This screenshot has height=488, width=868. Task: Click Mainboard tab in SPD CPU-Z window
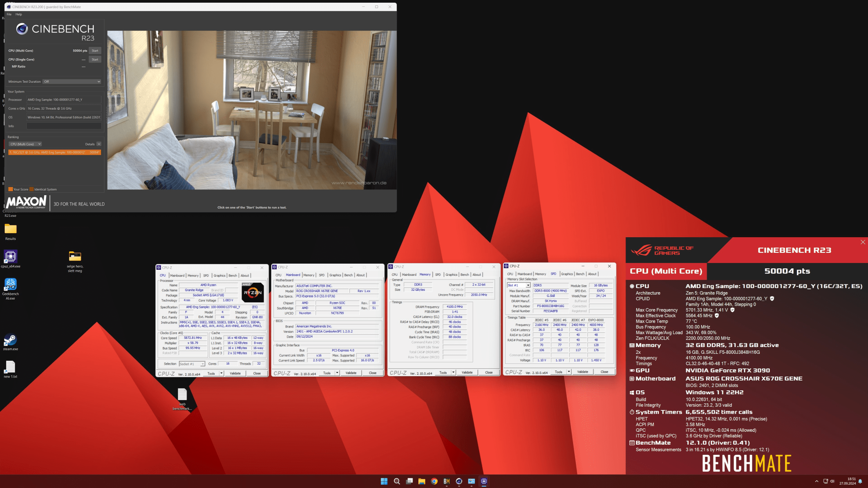tap(525, 274)
